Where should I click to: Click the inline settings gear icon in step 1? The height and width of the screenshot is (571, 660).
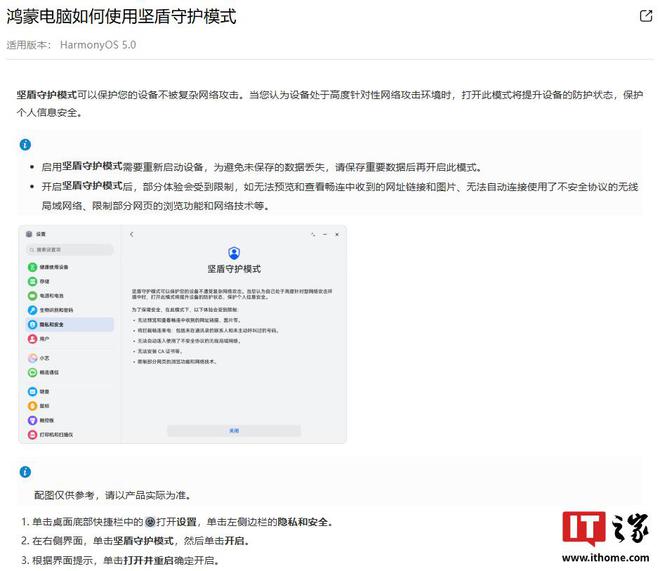pyautogui.click(x=150, y=522)
